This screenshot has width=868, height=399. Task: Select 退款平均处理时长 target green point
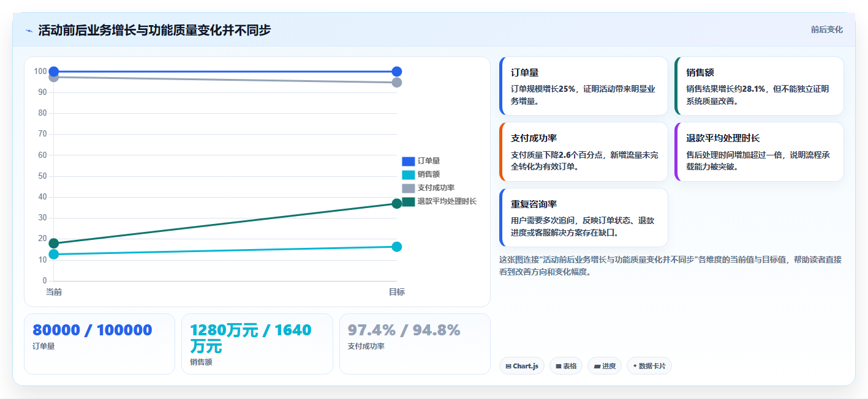point(397,204)
